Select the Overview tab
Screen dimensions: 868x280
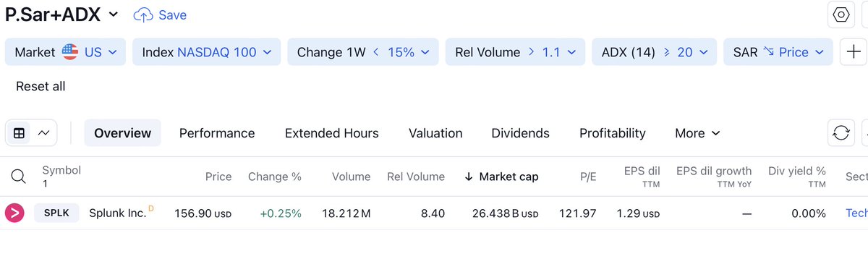(x=123, y=133)
